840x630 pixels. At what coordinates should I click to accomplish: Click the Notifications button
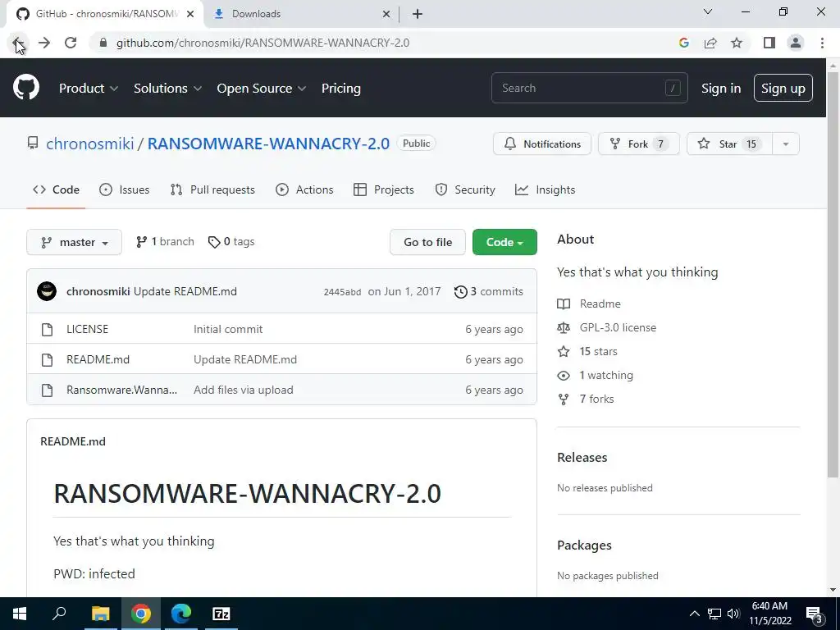point(542,144)
